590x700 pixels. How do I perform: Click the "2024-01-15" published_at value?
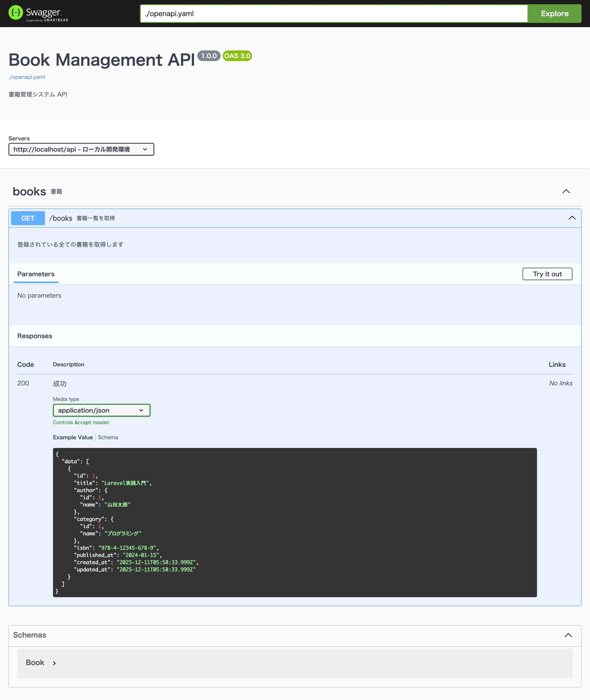[x=141, y=555]
